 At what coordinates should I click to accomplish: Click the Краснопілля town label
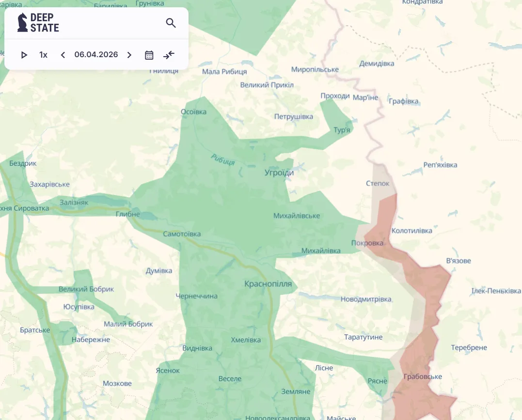(268, 284)
